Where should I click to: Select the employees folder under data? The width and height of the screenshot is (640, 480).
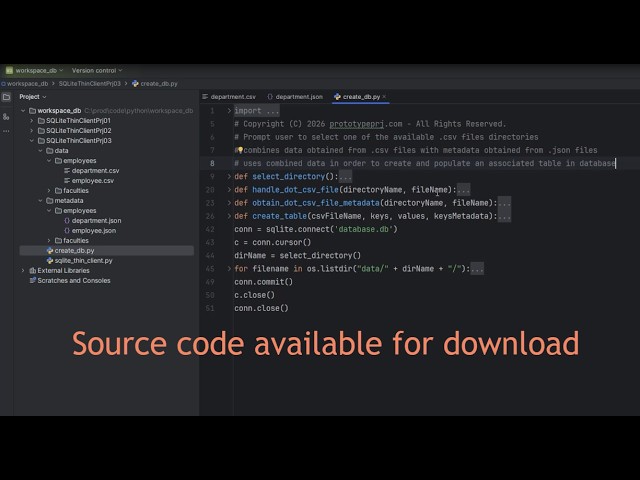(x=80, y=161)
